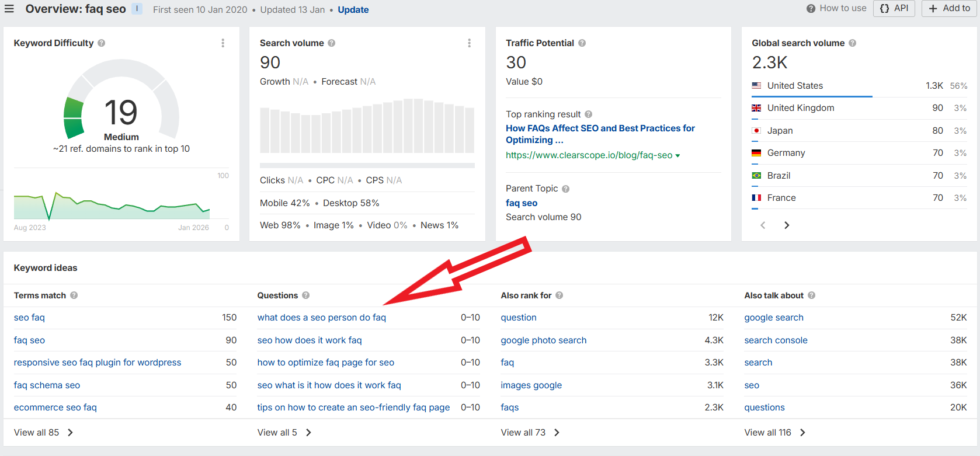Click Parent Topic help icon
Image resolution: width=980 pixels, height=456 pixels.
(566, 189)
